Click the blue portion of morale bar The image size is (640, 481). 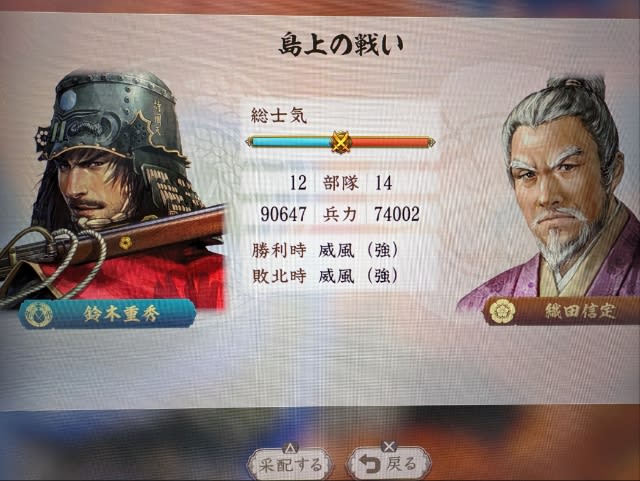(291, 142)
